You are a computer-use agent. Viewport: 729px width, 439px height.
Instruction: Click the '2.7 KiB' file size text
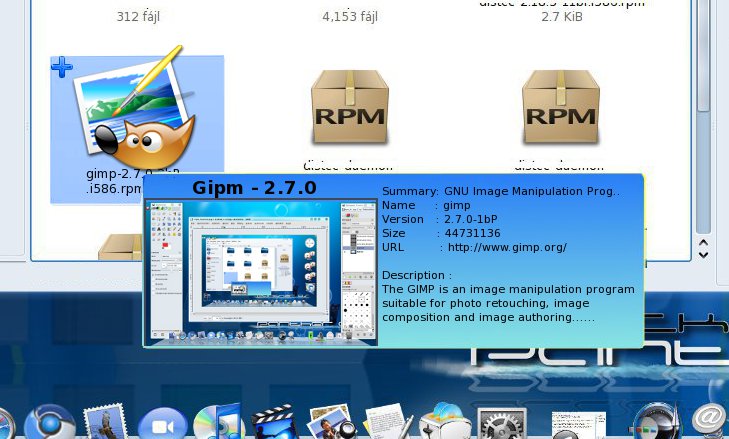coord(562,17)
